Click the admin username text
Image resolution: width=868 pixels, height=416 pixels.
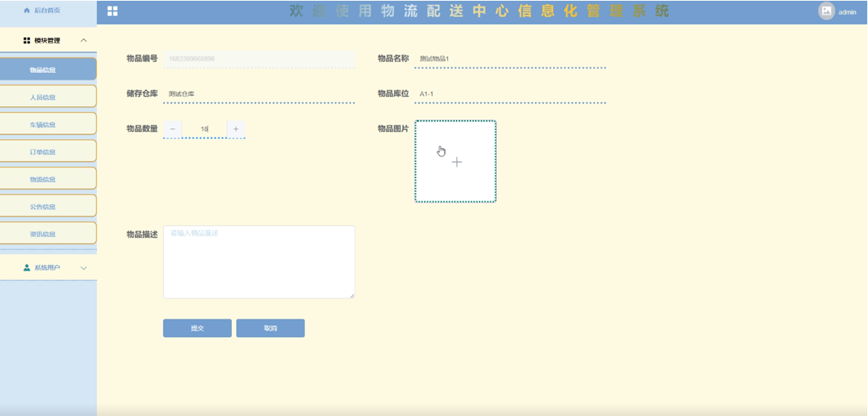pos(847,12)
